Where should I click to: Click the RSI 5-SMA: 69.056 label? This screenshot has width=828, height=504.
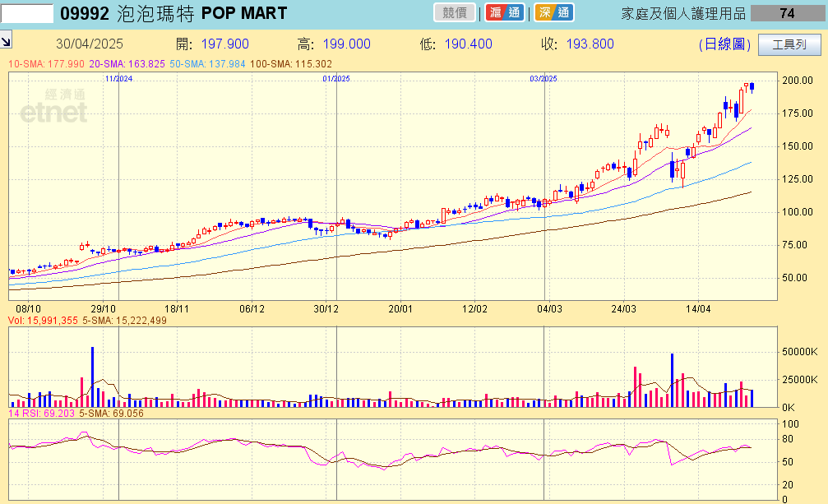click(112, 414)
